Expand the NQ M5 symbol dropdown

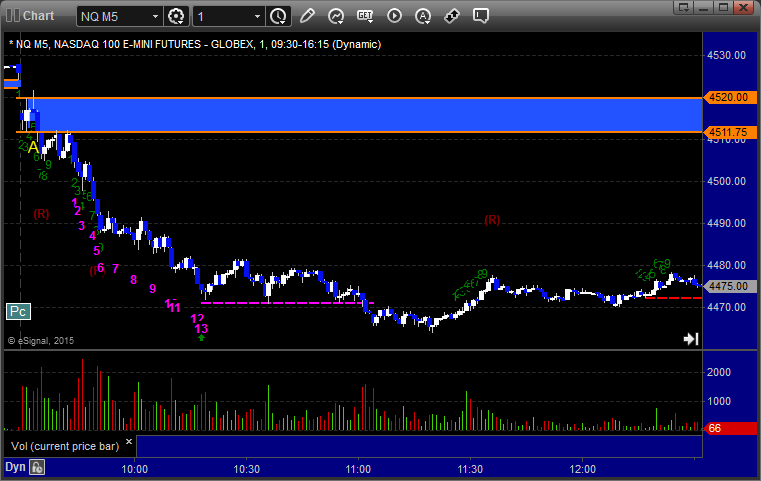(x=155, y=17)
